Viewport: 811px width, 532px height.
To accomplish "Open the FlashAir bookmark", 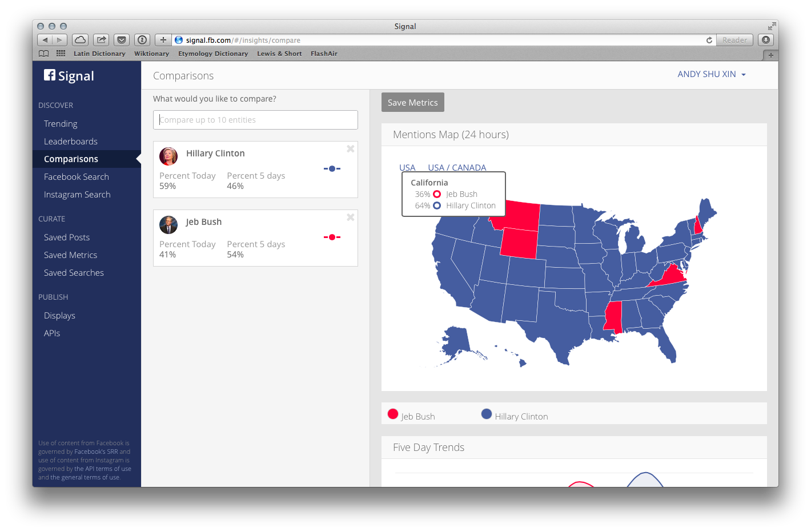I will (324, 54).
